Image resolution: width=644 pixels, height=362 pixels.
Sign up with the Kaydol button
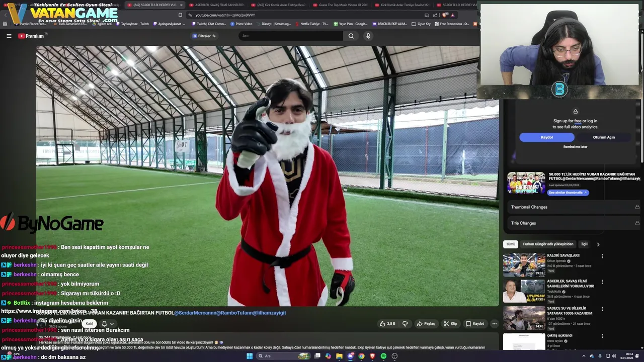pos(547,137)
